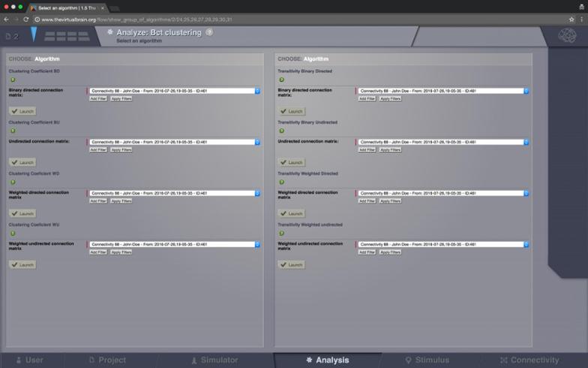Screen dimensions: 588x368
Task: Click Apply Filters under Transitivity Binary Directed
Action: point(390,98)
